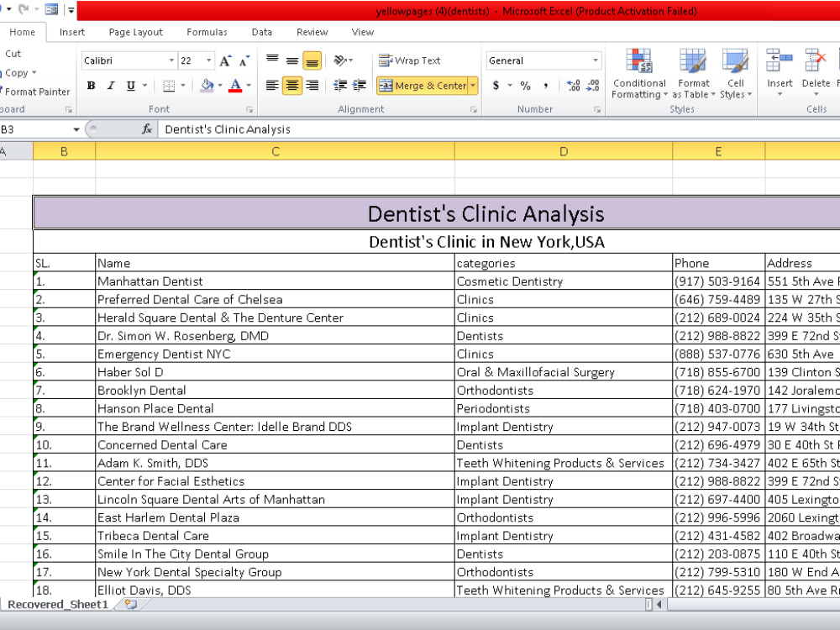Toggle center horizontal alignment
Viewport: 840px width, 630px height.
point(292,86)
